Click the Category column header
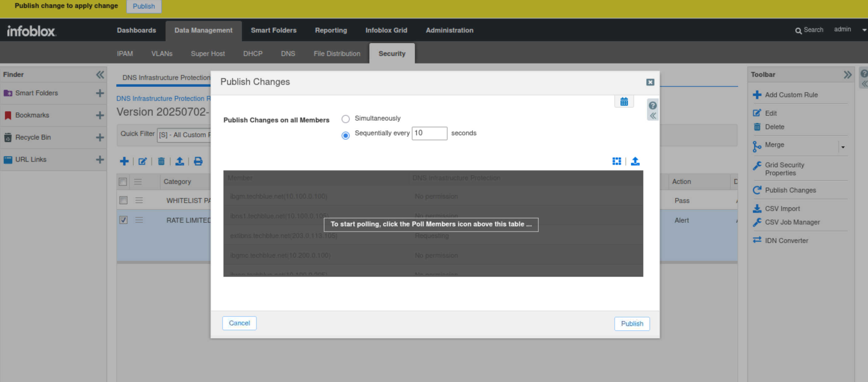Image resolution: width=868 pixels, height=382 pixels. click(177, 182)
